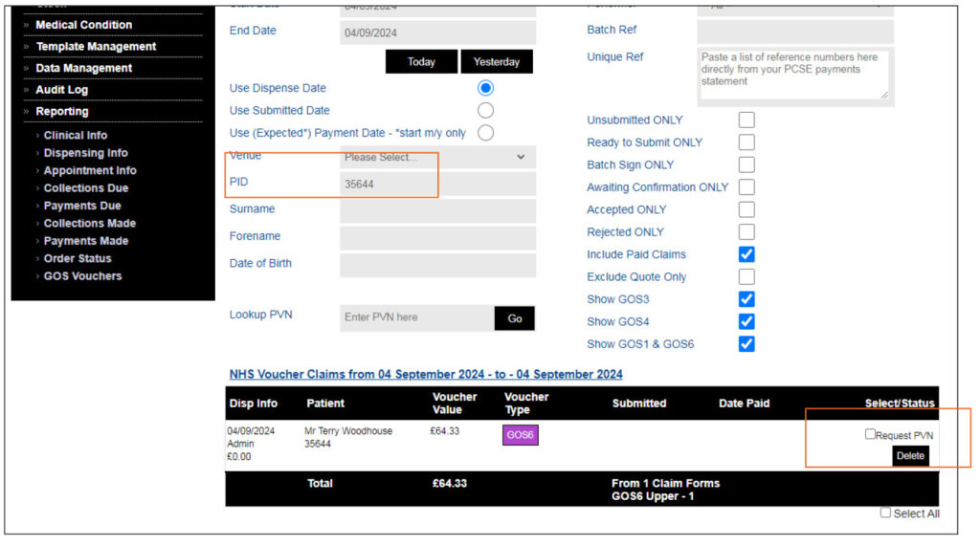
Task: Click the Yesterday date button
Action: click(x=497, y=62)
